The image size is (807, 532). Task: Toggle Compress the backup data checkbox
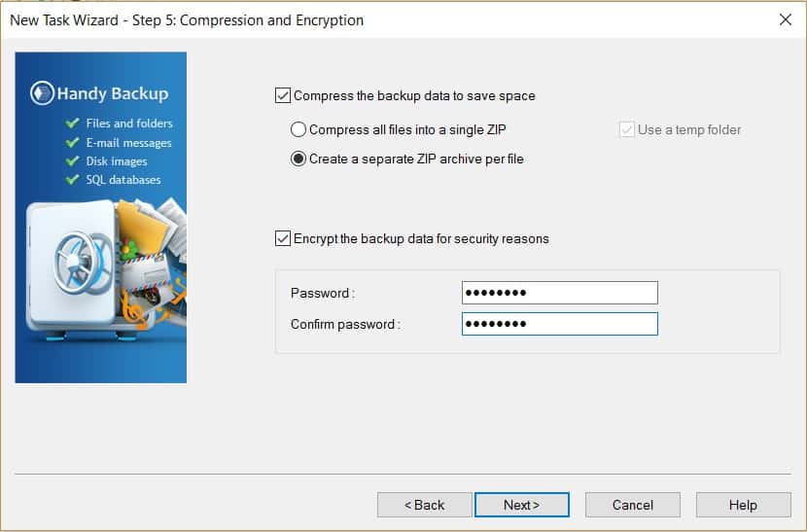[283, 95]
